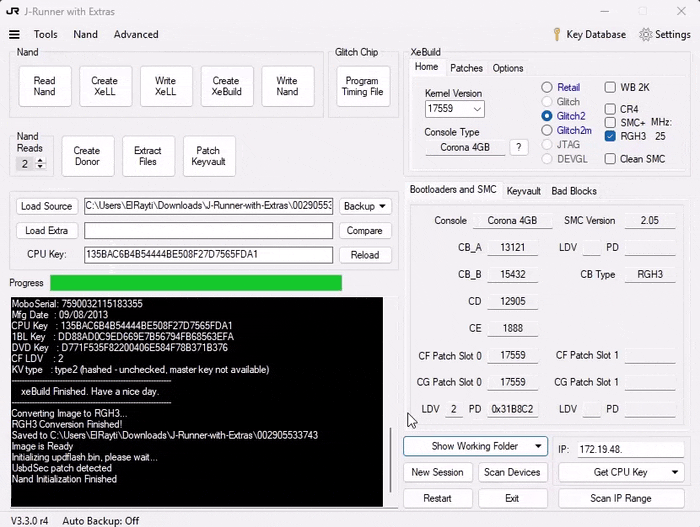700x527 pixels.
Task: Select the Glitch2m radio button
Action: coord(547,130)
